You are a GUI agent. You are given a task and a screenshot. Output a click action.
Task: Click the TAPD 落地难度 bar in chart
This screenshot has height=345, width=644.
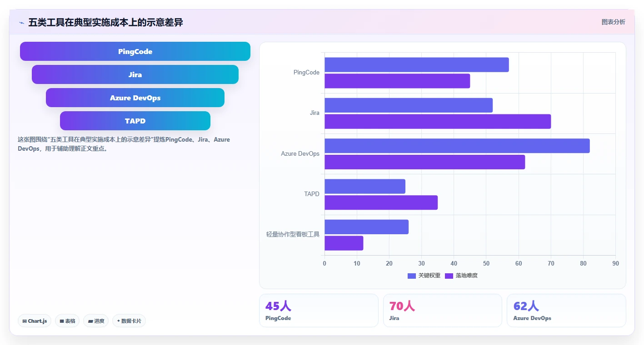(381, 202)
